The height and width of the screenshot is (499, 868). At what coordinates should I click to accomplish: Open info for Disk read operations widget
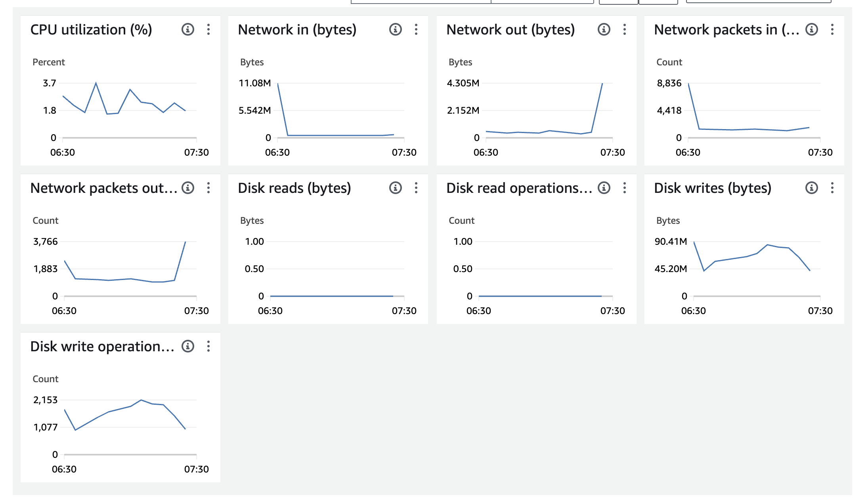click(604, 188)
